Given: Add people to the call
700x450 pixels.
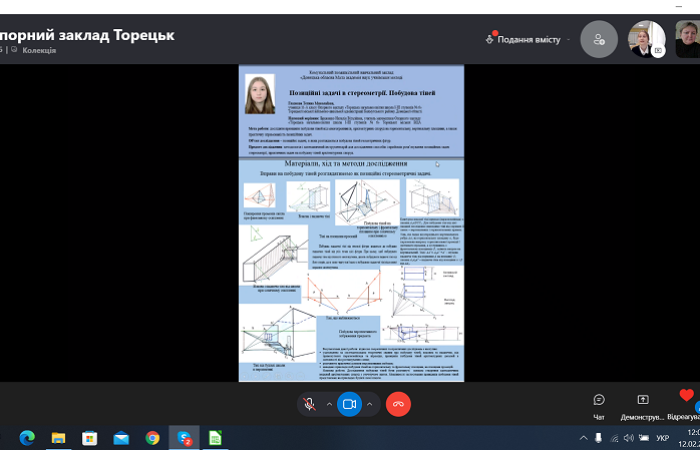Looking at the screenshot, I should tap(598, 39).
